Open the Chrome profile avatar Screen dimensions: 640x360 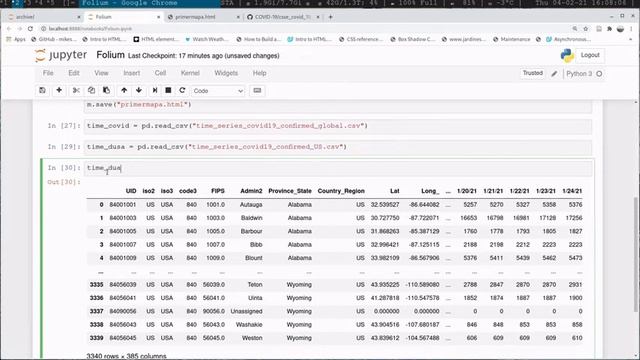coord(620,29)
